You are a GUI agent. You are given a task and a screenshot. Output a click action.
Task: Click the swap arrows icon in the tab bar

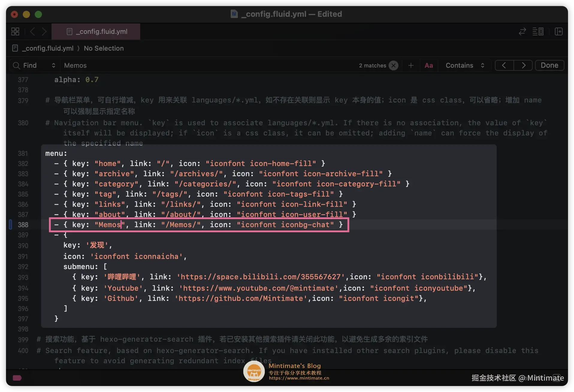pos(522,31)
